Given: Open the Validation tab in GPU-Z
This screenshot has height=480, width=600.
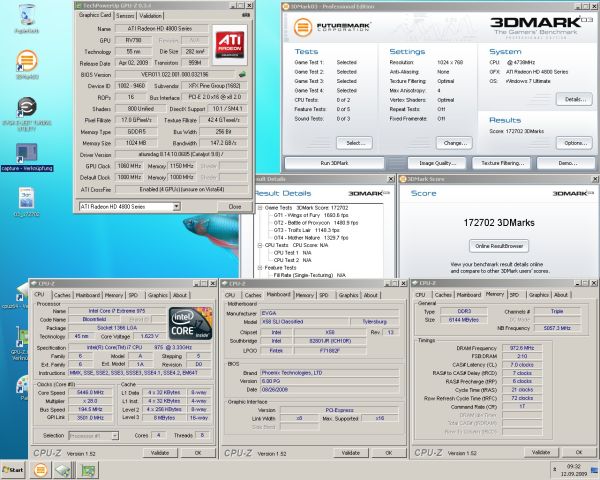Looking at the screenshot, I should pyautogui.click(x=151, y=16).
